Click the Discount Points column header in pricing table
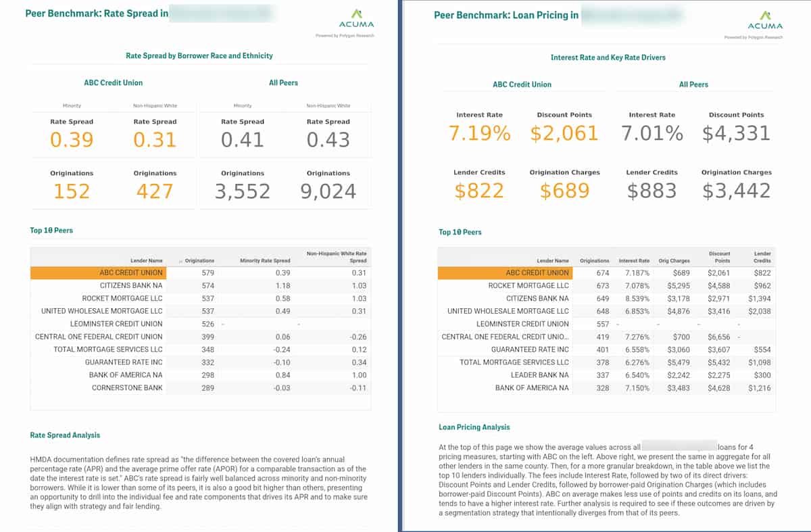The image size is (811, 532). pos(719,257)
